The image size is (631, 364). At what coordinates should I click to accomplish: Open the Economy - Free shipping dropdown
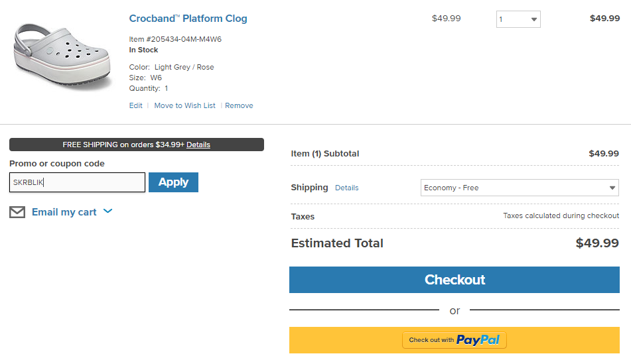(x=520, y=188)
